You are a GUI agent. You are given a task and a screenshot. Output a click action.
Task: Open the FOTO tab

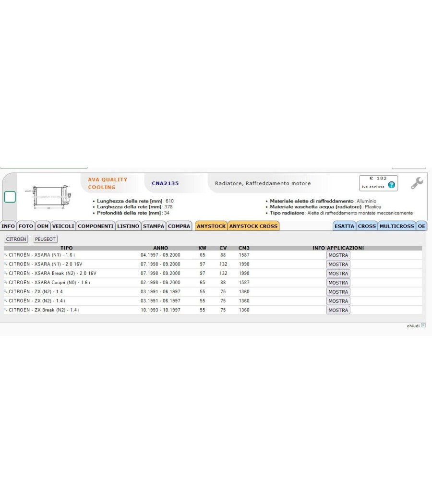(x=26, y=226)
